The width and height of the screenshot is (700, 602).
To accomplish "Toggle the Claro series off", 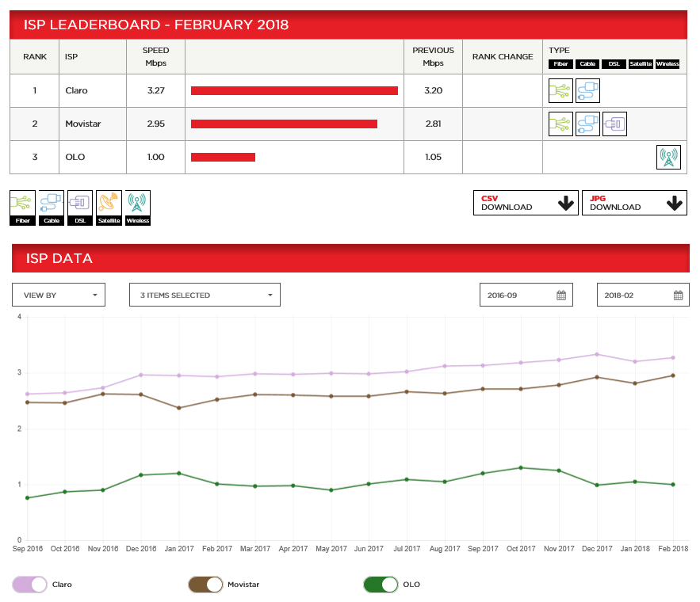I will [29, 585].
